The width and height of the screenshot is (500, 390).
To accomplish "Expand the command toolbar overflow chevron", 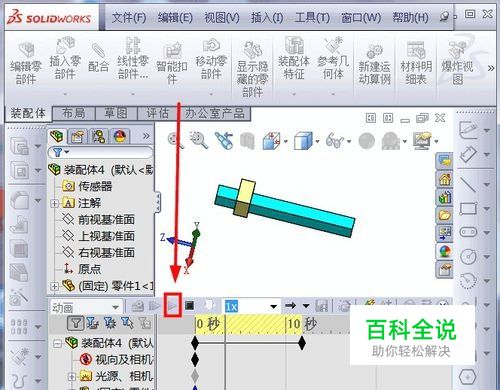I will [491, 68].
